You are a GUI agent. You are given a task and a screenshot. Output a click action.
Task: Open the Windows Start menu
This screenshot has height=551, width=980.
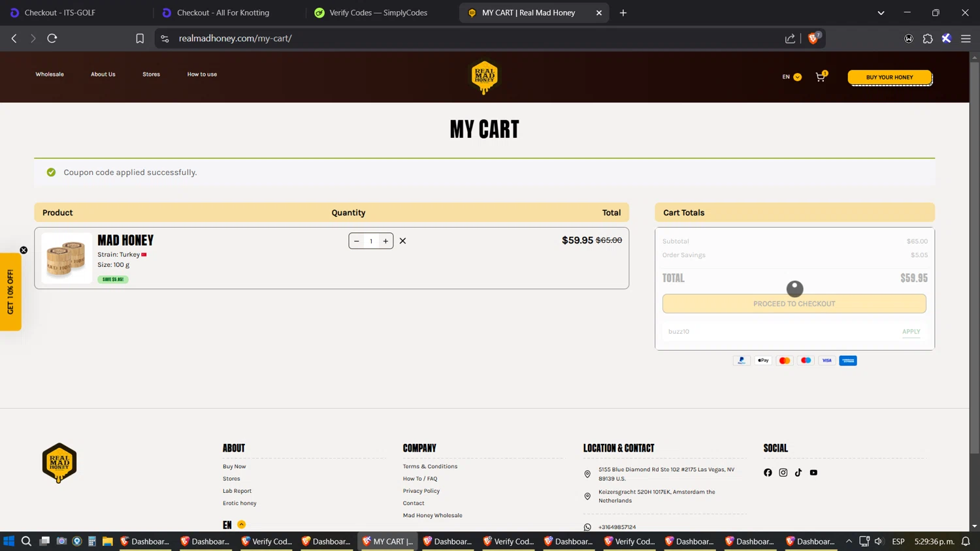(x=9, y=541)
